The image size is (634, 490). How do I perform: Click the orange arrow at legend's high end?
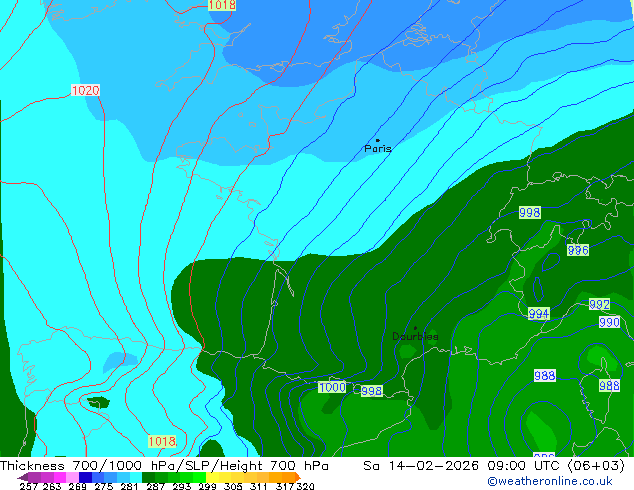click(x=298, y=477)
